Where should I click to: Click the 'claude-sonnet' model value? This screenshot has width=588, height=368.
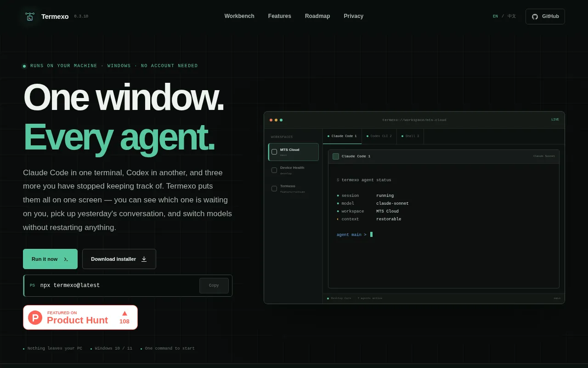point(392,204)
